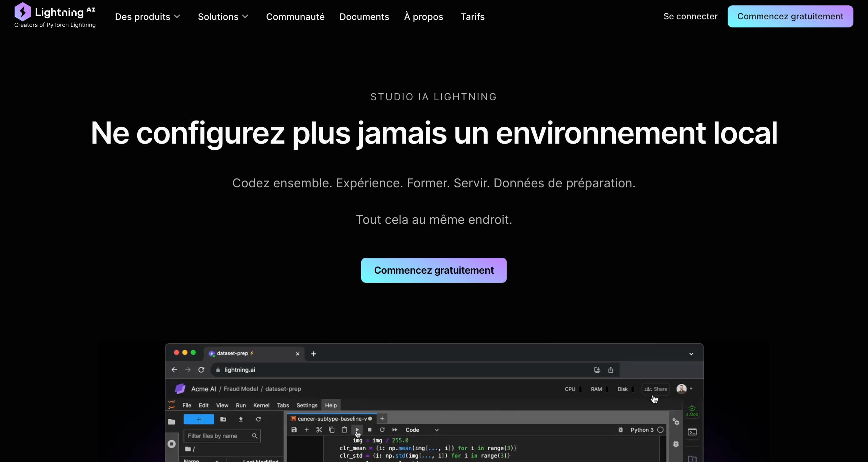Viewport: 868px width, 462px height.
Task: Click the lightning.ai address bar
Action: (415, 370)
